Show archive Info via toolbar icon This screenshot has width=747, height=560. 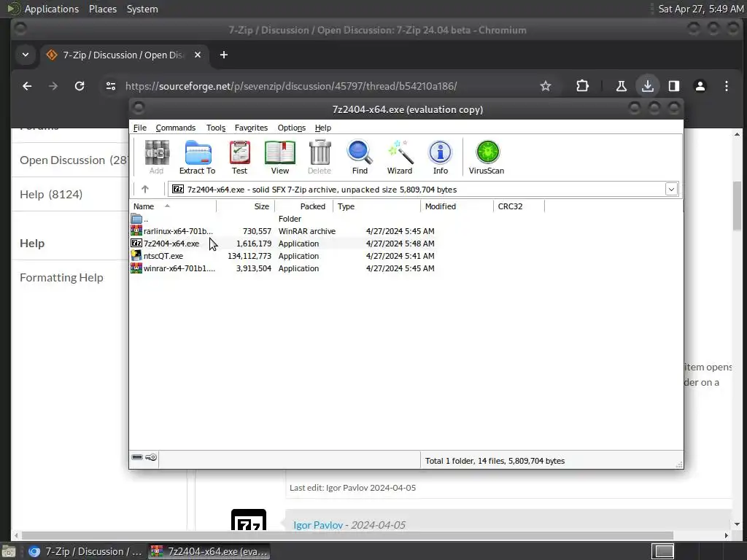click(x=440, y=157)
